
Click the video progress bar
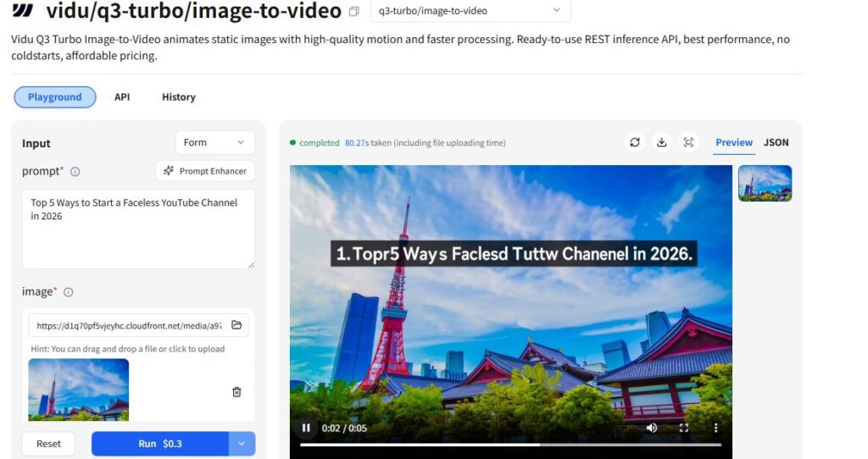510,445
